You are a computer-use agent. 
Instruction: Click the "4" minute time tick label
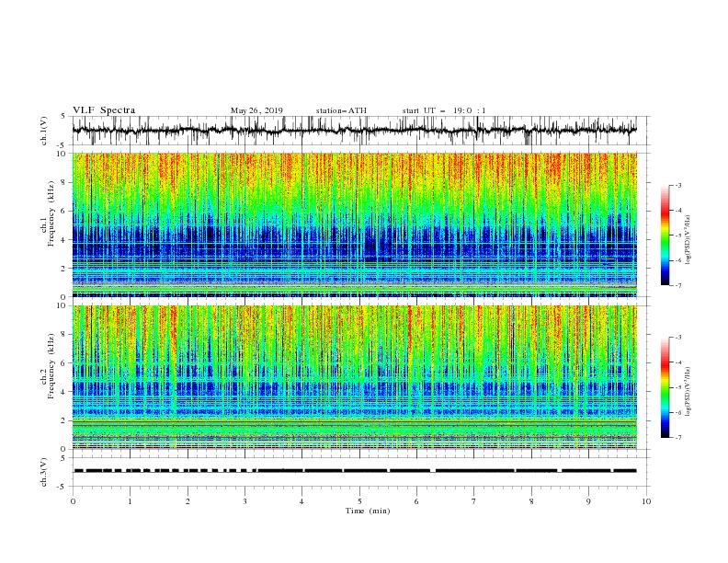pyautogui.click(x=301, y=501)
